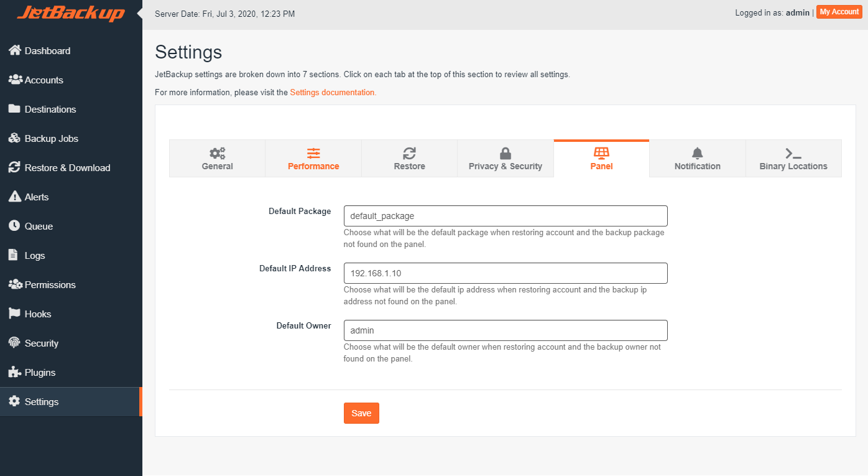The height and width of the screenshot is (476, 868).
Task: Click the 'Default IP Address' field label
Action: pos(295,268)
